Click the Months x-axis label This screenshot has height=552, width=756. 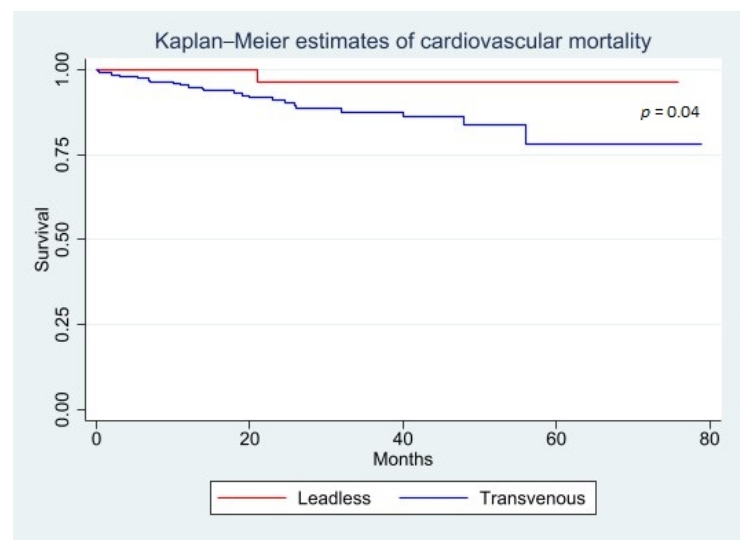point(403,459)
